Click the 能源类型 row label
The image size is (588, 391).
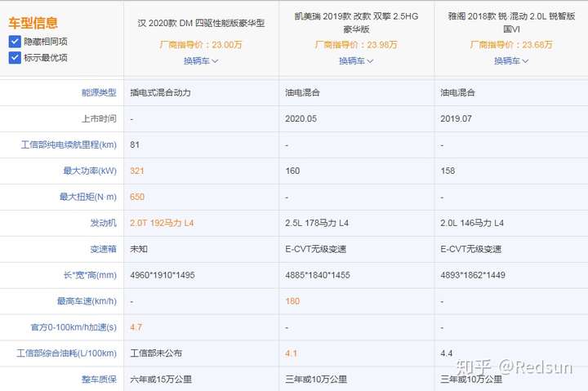pos(99,92)
